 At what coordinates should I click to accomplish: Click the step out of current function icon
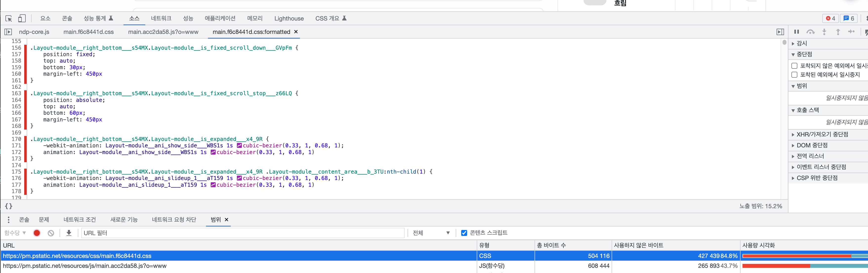[x=838, y=31]
